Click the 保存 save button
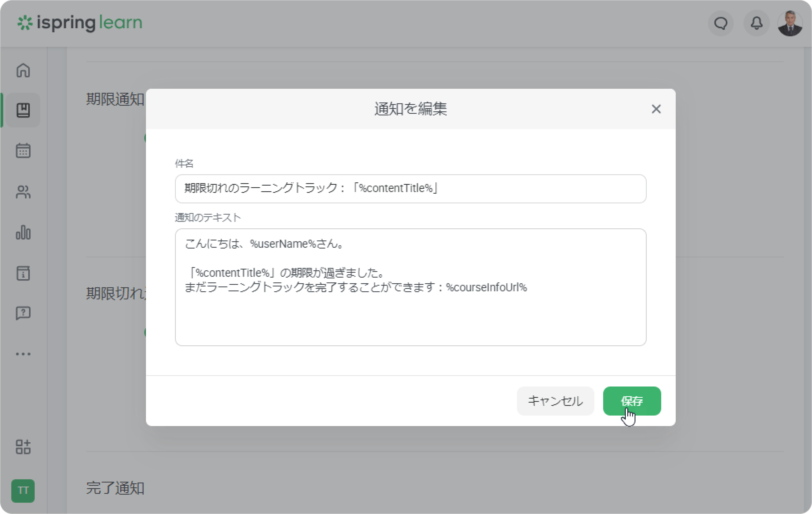 [632, 401]
